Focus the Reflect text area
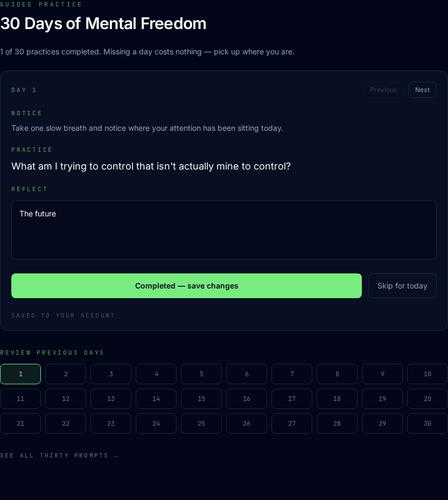Image resolution: width=448 pixels, height=500 pixels. 223,230
